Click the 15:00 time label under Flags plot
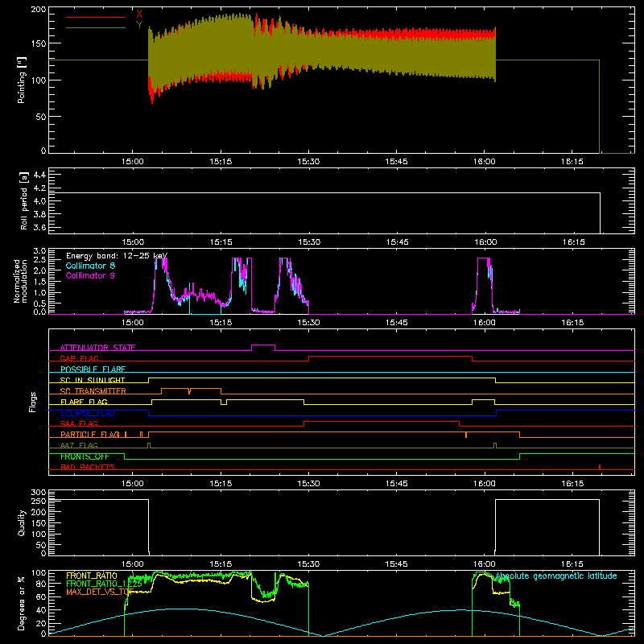This screenshot has width=644, height=644. [x=133, y=484]
